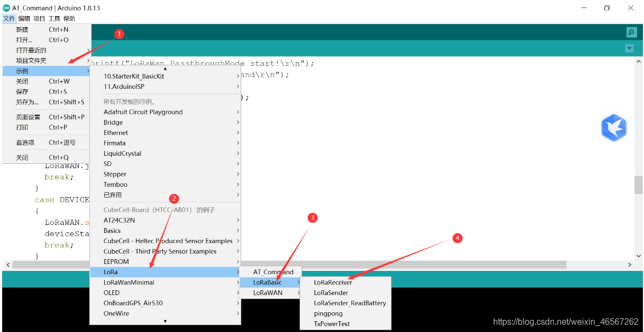
Task: Expand Ethernet examples submenu
Action: click(x=165, y=133)
